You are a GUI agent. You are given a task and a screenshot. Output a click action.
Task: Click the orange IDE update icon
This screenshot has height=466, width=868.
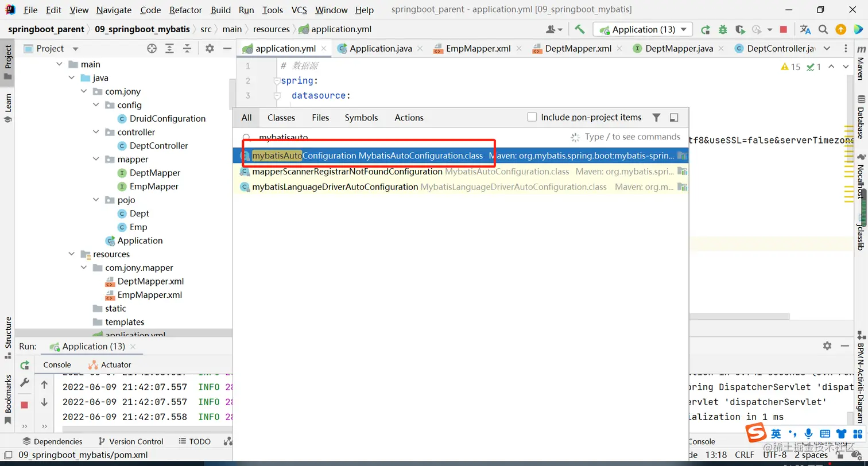[x=840, y=29]
